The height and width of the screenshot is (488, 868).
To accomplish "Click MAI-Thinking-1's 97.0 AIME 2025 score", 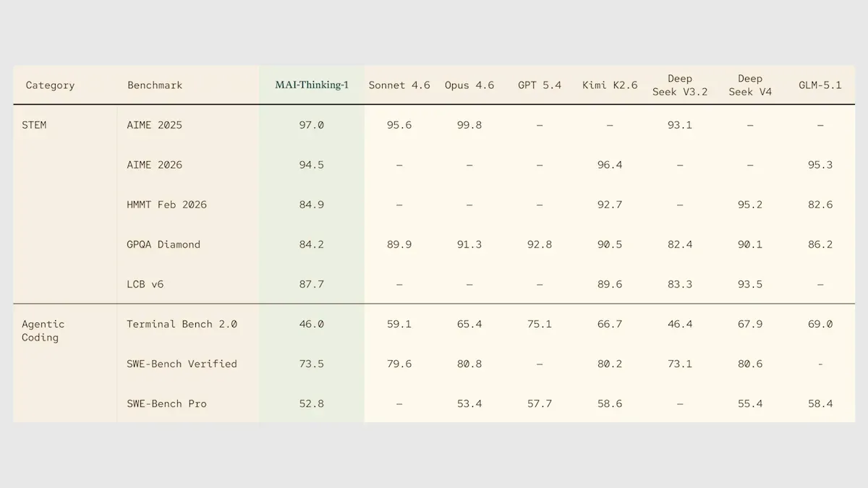I will 312,125.
